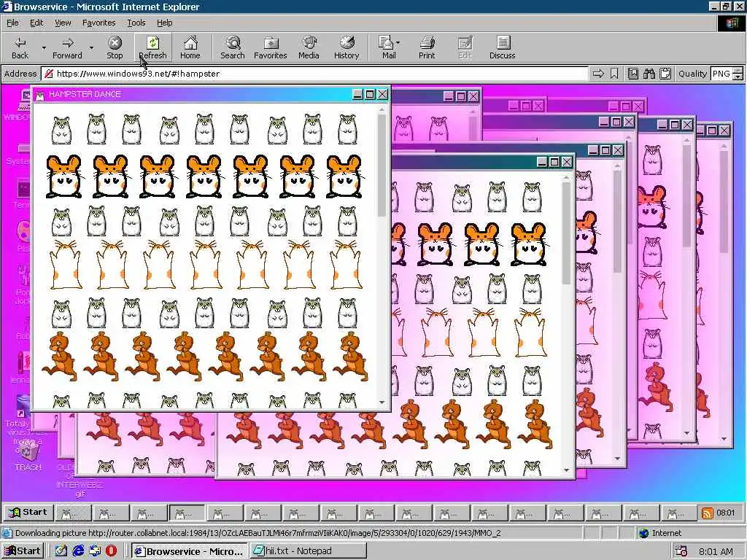The width and height of the screenshot is (747, 560).
Task: Click the binoculars find icon
Action: coord(649,74)
